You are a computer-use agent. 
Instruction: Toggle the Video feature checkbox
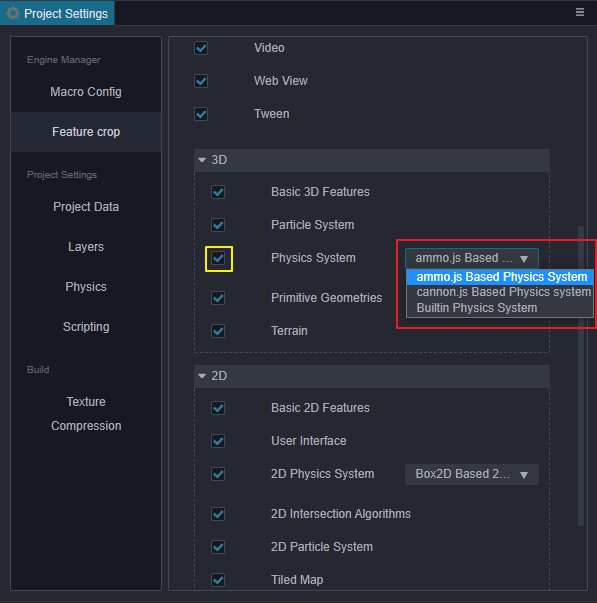point(201,48)
